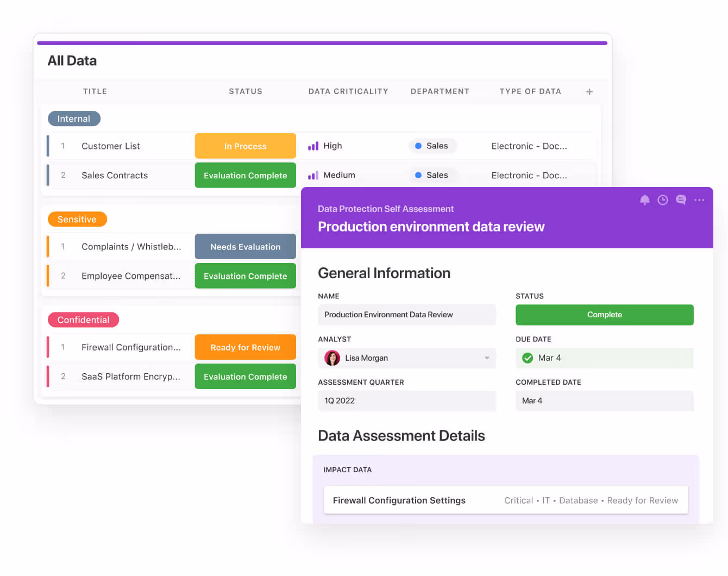Toggle the green Due Date checkmark
The image size is (728, 576).
[x=527, y=358]
